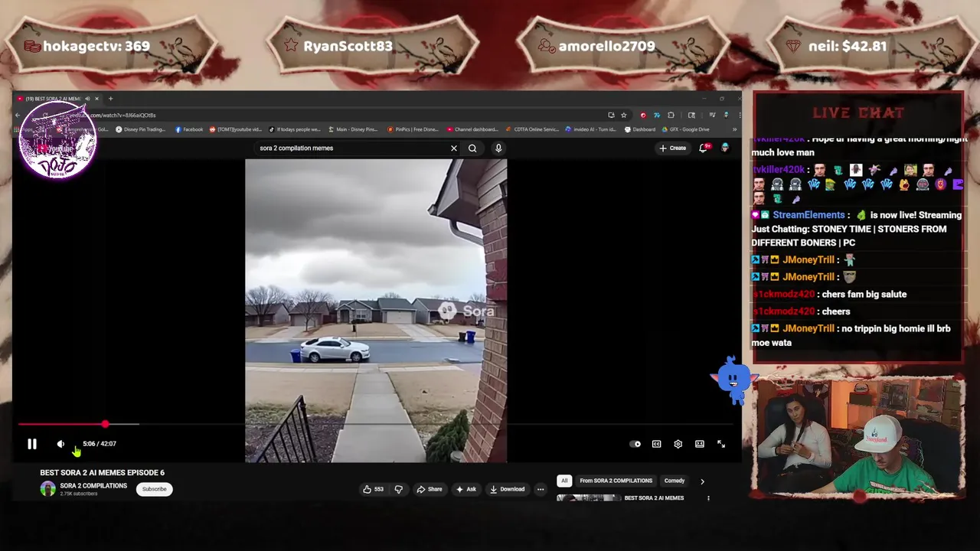Pause the YouTube video

click(x=32, y=444)
